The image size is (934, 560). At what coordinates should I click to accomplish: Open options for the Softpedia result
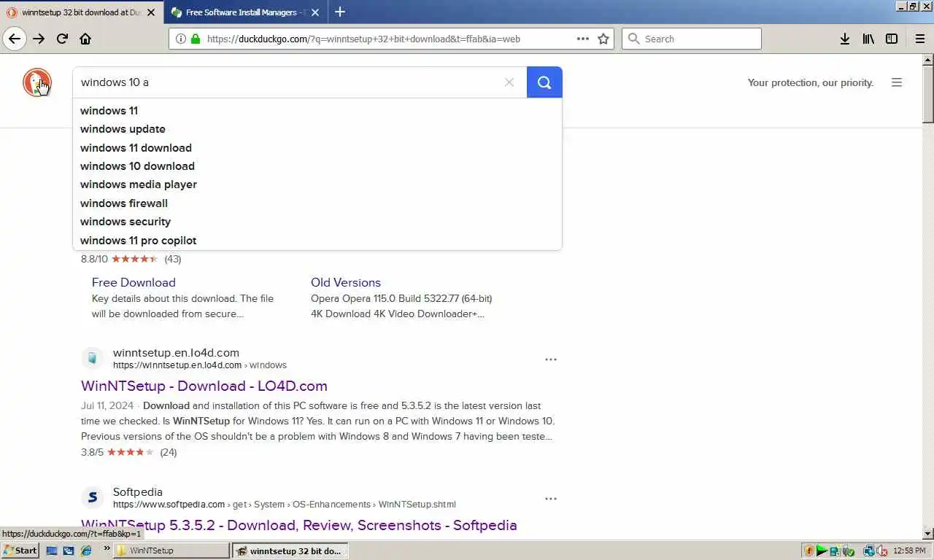pyautogui.click(x=551, y=499)
